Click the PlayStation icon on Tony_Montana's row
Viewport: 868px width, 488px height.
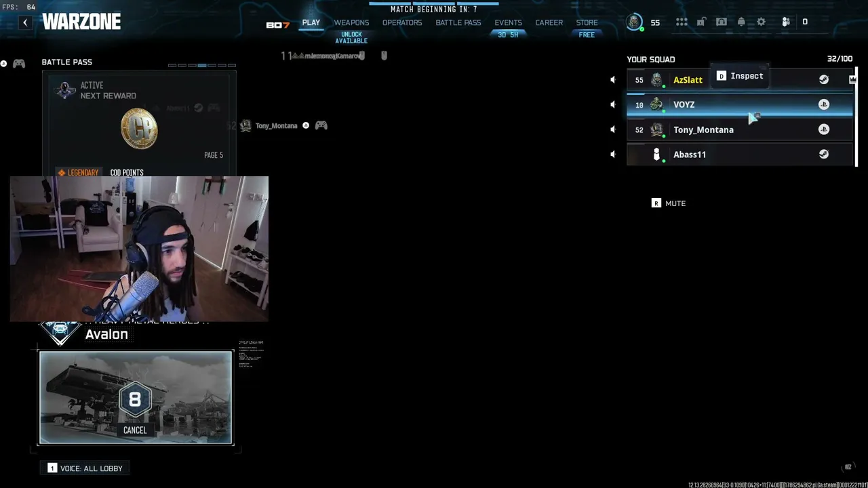824,129
